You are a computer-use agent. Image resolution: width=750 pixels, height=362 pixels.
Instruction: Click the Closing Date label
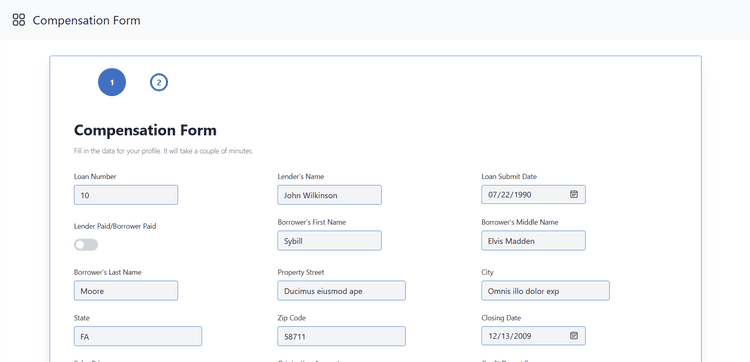(x=501, y=318)
